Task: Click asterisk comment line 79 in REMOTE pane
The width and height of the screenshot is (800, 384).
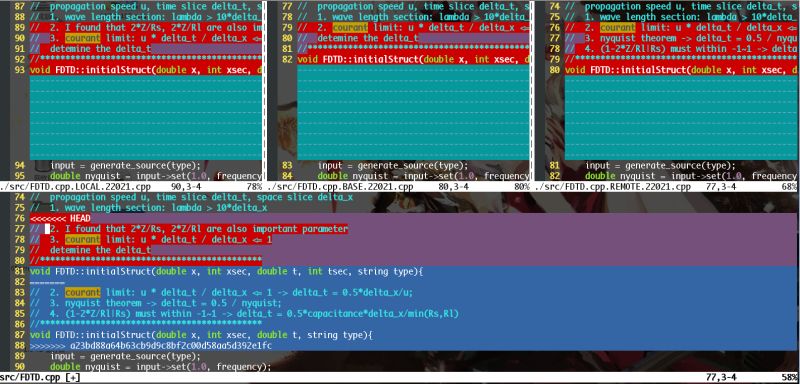Action: point(681,59)
